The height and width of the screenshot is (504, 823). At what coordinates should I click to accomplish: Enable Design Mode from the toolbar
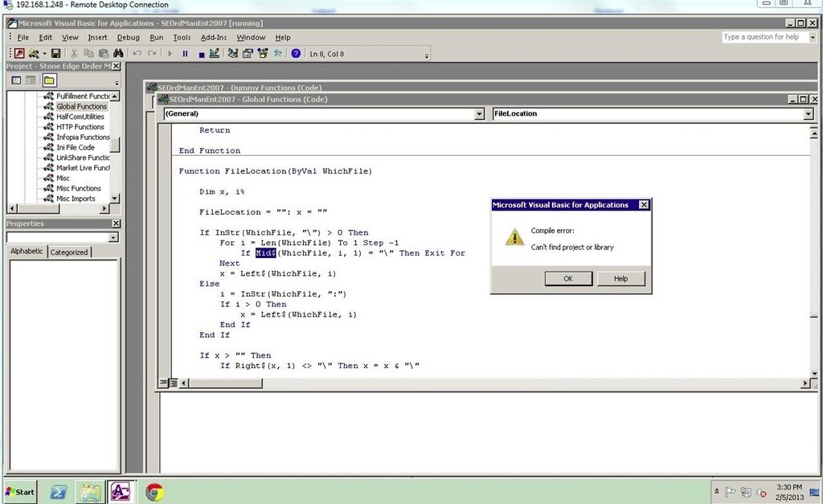tap(214, 53)
